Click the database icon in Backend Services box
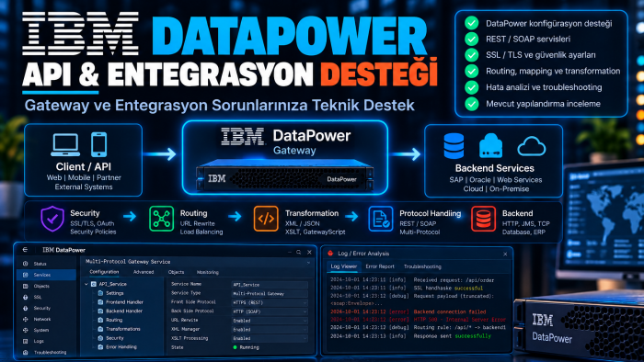The image size is (644, 362). click(x=454, y=146)
